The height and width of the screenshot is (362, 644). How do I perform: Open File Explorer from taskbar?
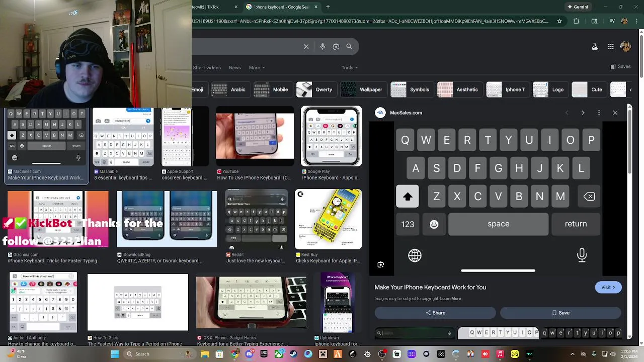coord(205,354)
